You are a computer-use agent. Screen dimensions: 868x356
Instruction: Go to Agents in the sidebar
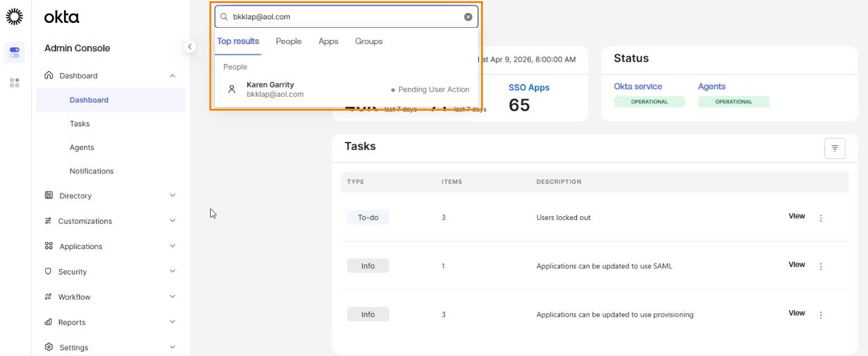[x=81, y=147]
